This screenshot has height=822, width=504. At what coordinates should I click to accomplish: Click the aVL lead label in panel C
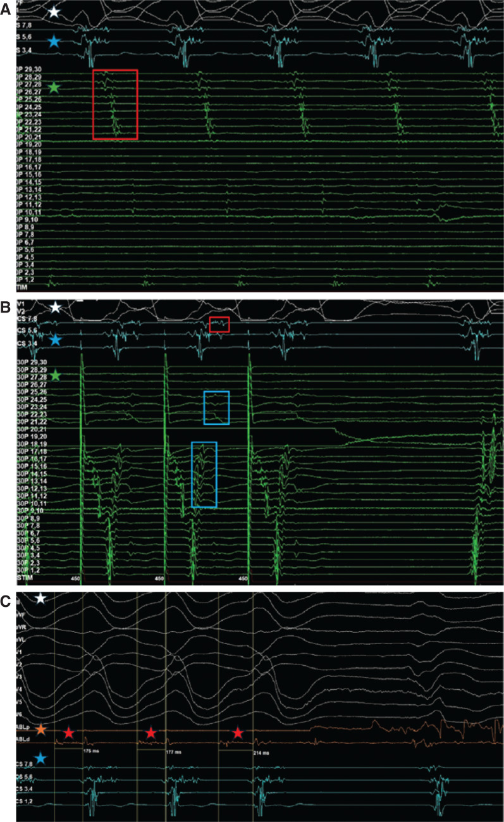[x=22, y=639]
